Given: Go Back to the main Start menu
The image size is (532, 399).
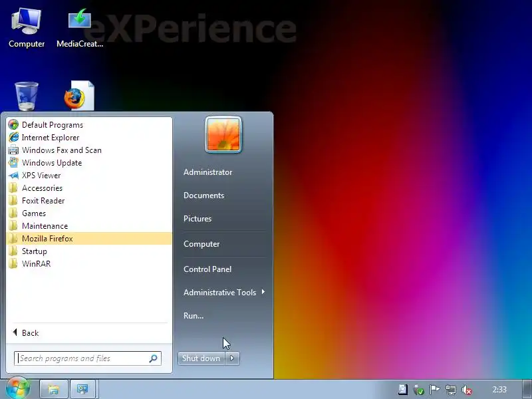Looking at the screenshot, I should (x=26, y=333).
